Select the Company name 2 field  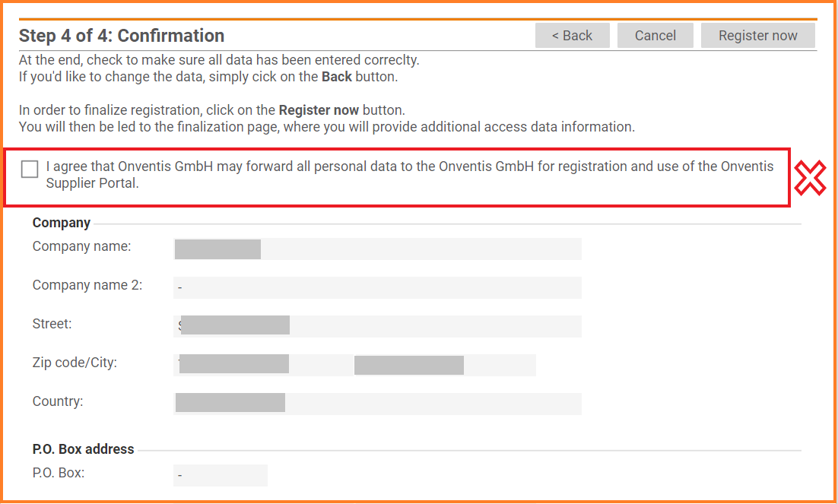[x=376, y=287]
